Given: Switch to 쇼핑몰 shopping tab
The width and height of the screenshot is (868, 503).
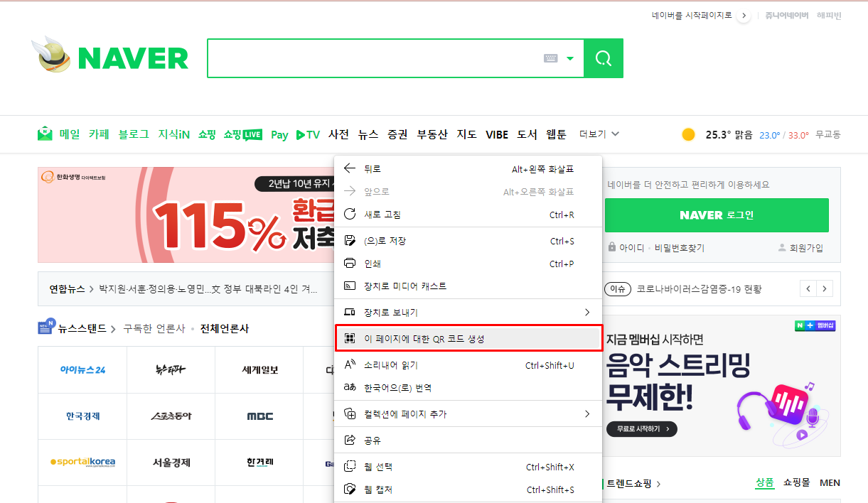Looking at the screenshot, I should point(796,483).
